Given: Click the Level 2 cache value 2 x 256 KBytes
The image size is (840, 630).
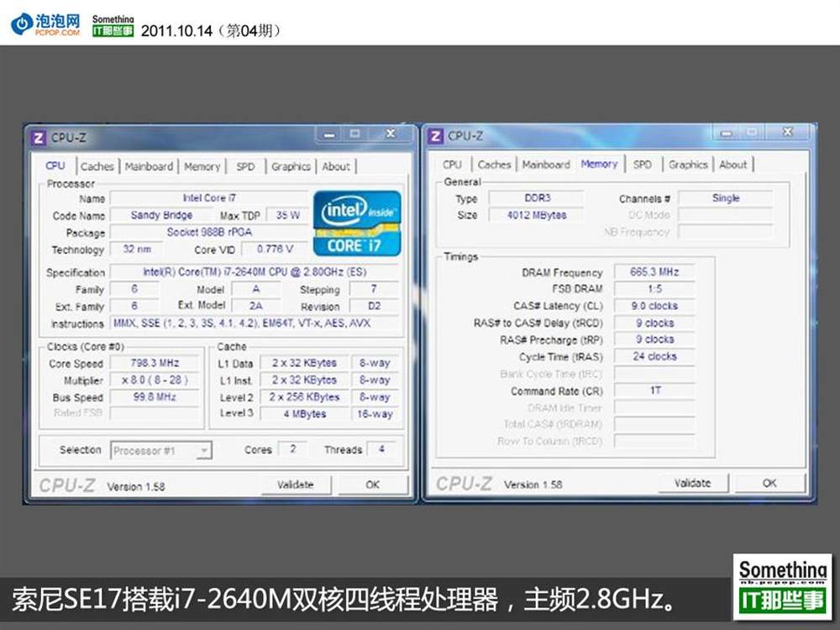Looking at the screenshot, I should point(304,397).
